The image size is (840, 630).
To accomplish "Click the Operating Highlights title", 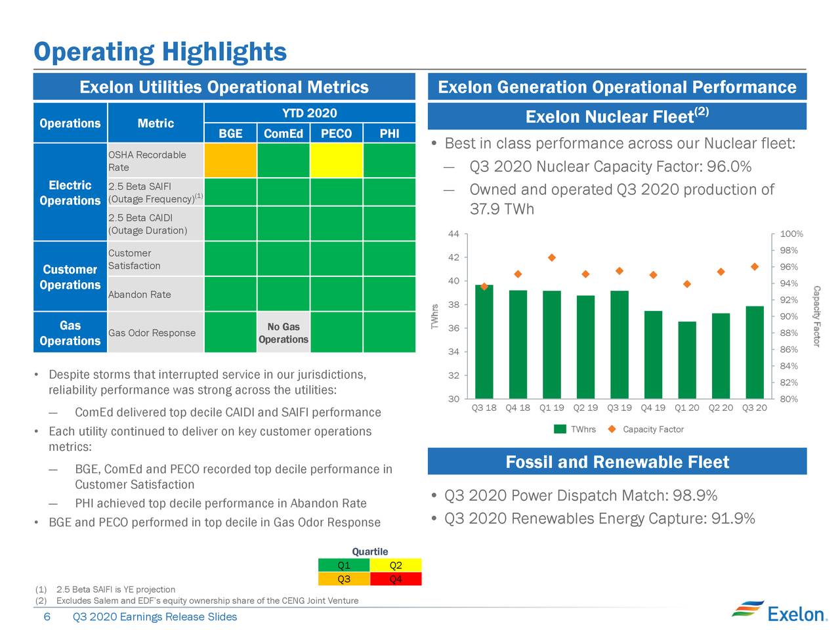I will [160, 51].
